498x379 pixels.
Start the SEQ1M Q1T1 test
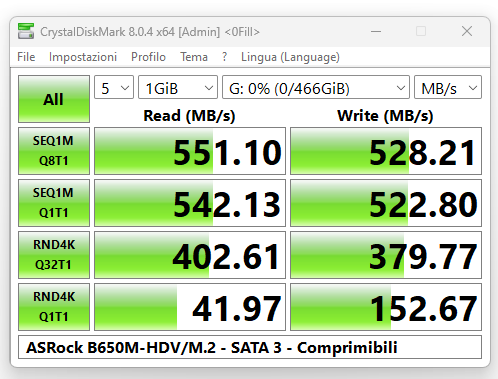point(54,203)
